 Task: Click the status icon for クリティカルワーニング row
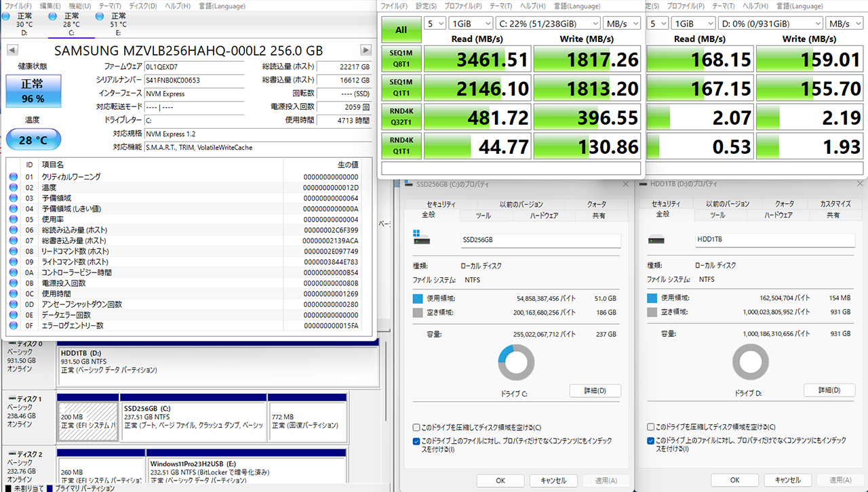click(14, 177)
